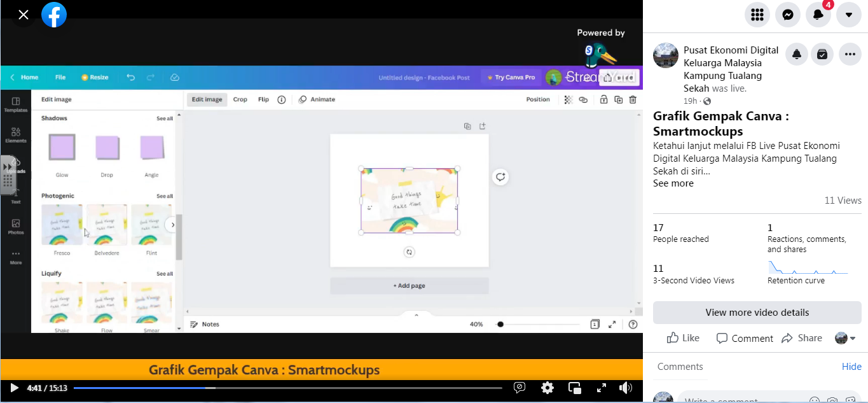Open transparency checkerboard control
868x403 pixels.
[568, 99]
